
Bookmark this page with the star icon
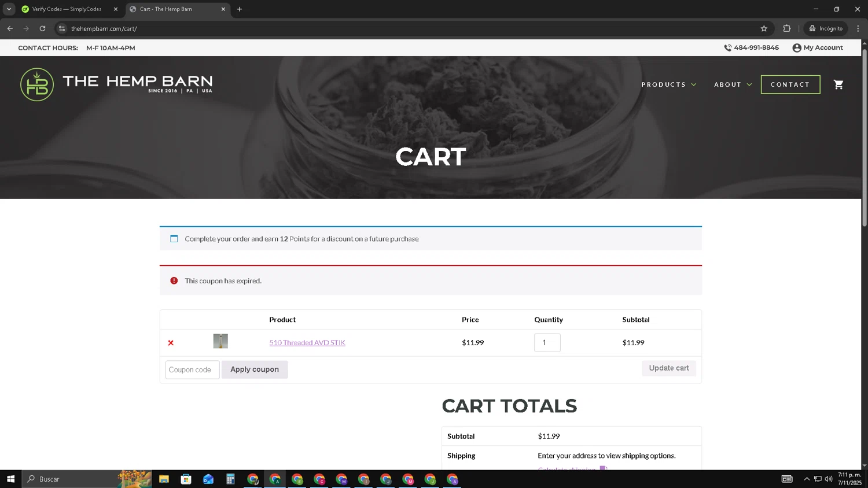click(764, 28)
